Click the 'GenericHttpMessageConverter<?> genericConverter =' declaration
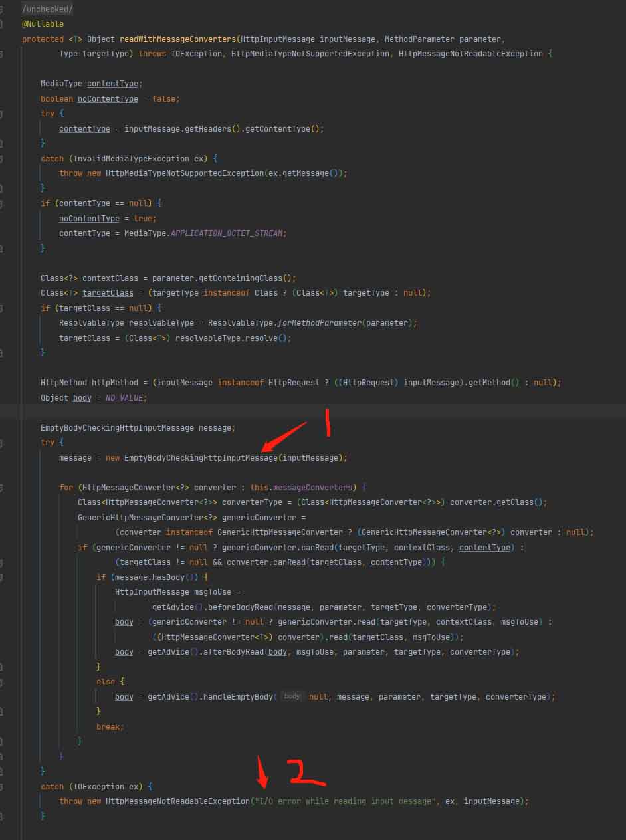626x840 pixels. pyautogui.click(x=192, y=518)
